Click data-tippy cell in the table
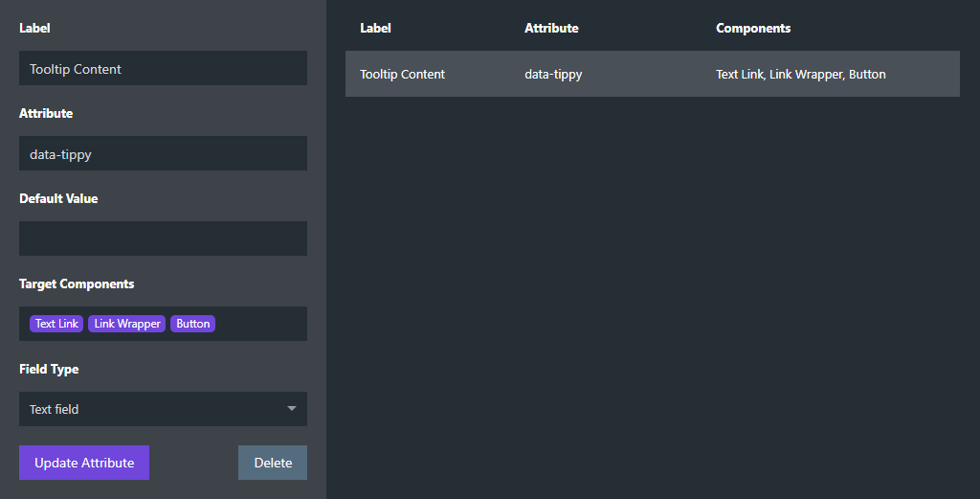980x499 pixels. 553,74
